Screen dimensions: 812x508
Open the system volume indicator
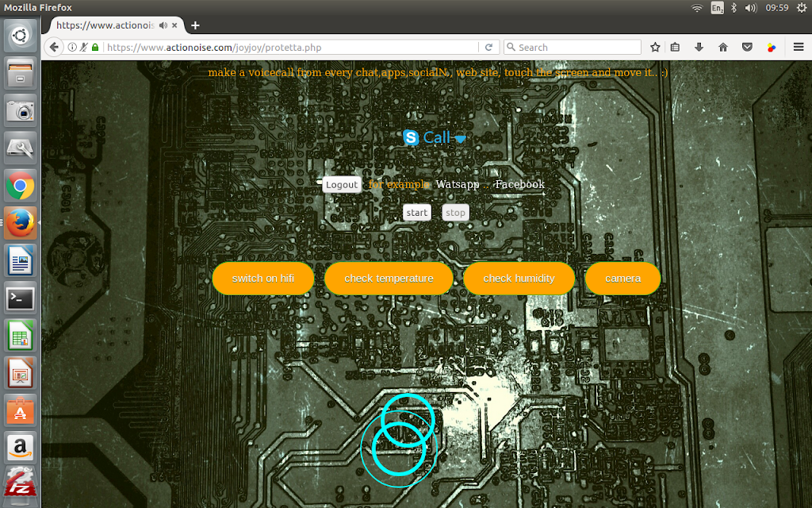click(x=750, y=8)
